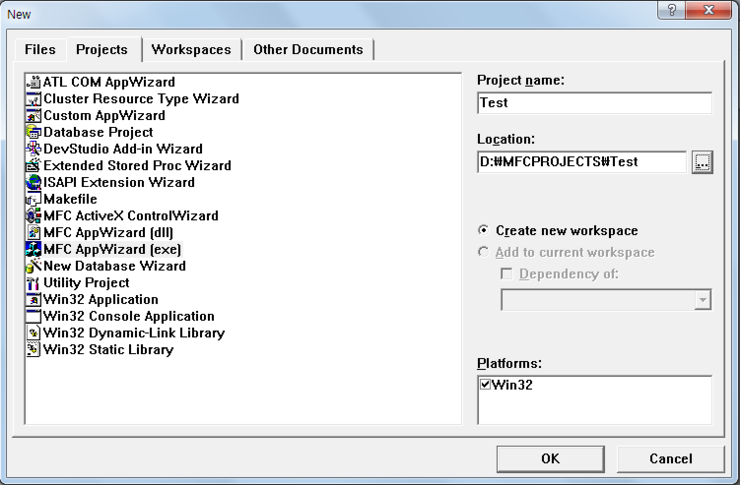This screenshot has width=740, height=485.
Task: Select the Utility Project tools icon
Action: (34, 283)
